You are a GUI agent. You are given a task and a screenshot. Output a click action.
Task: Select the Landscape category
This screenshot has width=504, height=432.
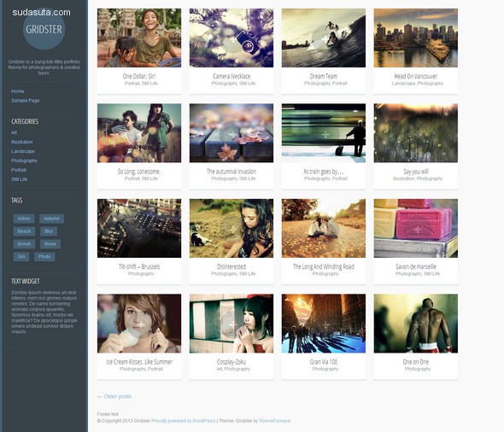point(22,151)
